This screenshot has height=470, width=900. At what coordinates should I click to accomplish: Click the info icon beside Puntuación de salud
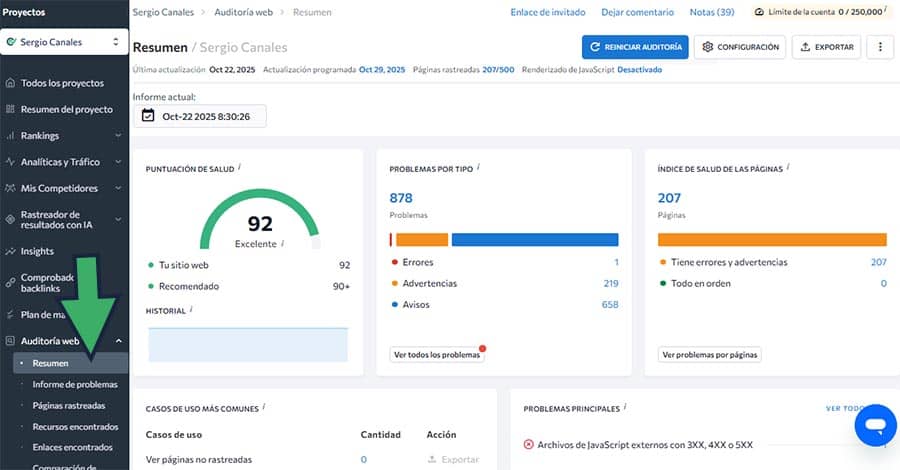(x=240, y=169)
